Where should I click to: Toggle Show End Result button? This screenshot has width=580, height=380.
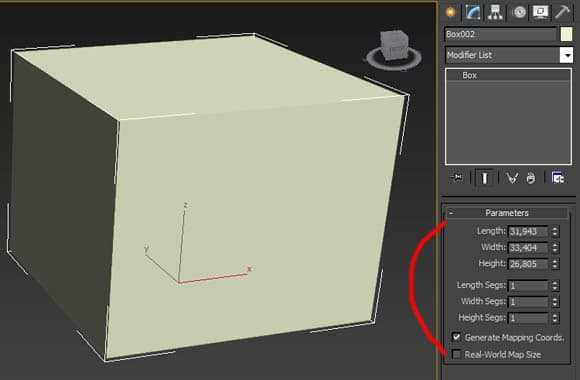point(485,178)
